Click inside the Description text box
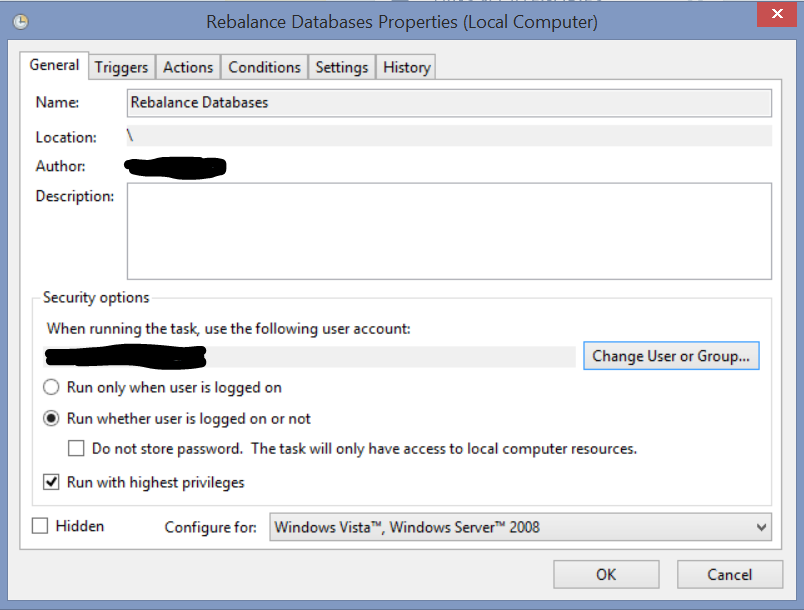The width and height of the screenshot is (804, 610). (x=449, y=230)
